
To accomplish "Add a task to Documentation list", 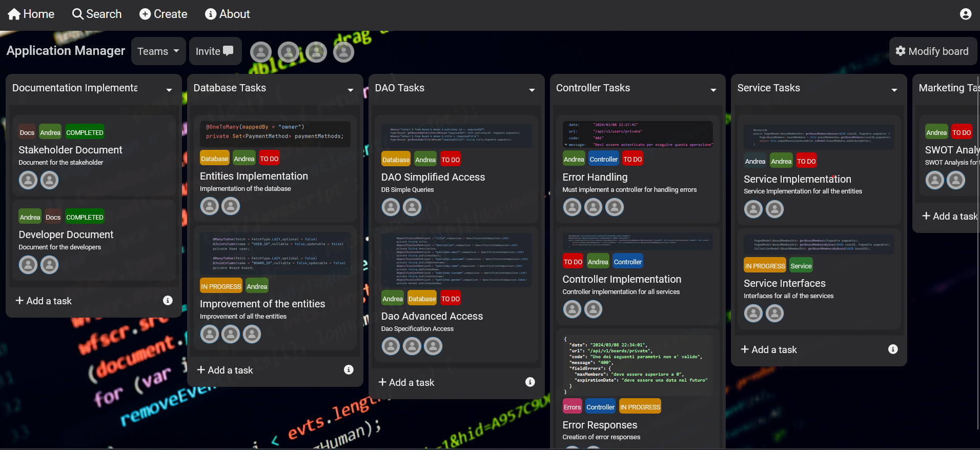I will 44,301.
